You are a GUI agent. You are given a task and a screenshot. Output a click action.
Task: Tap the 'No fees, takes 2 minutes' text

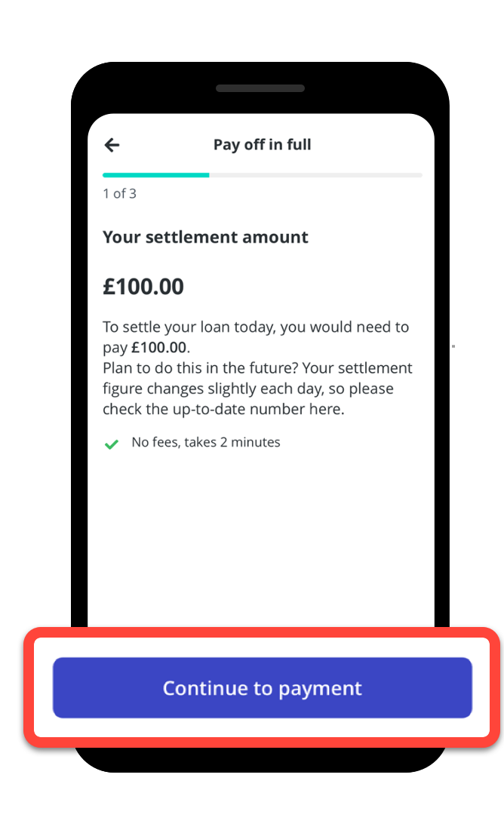pos(206,442)
